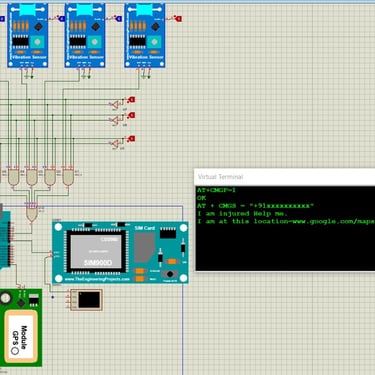Click the AT+CMGF=1 line in the terminal
The image size is (375, 375).
[216, 190]
